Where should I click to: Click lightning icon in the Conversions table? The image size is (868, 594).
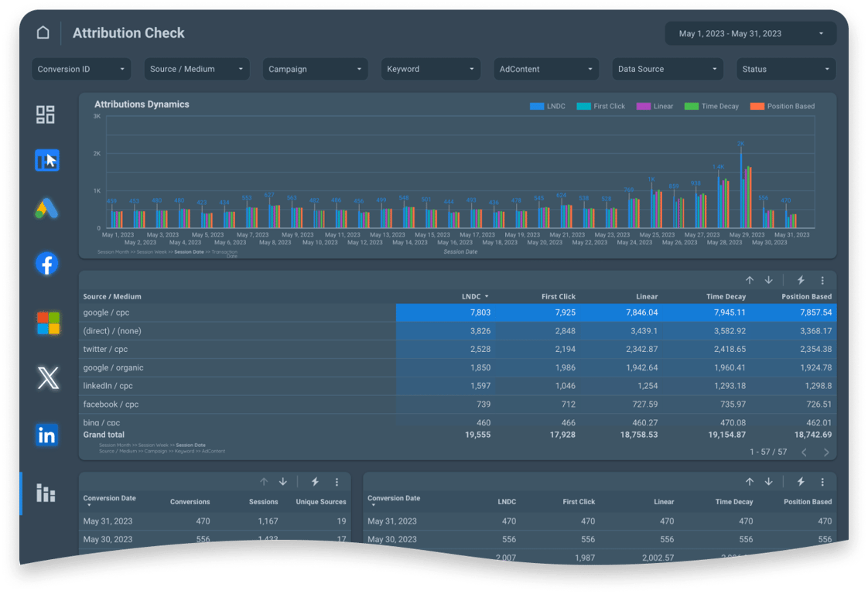[x=315, y=482]
